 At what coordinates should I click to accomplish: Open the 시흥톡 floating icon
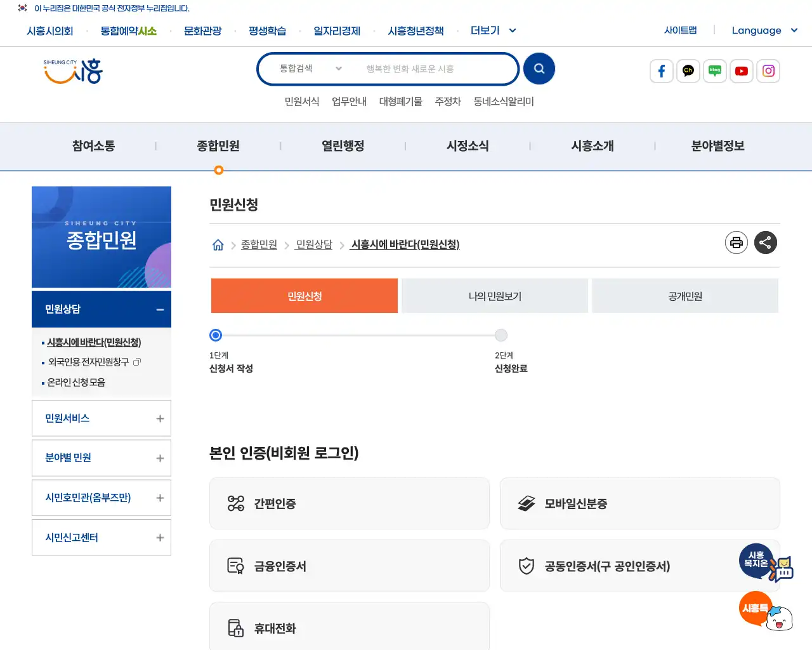pos(766,611)
